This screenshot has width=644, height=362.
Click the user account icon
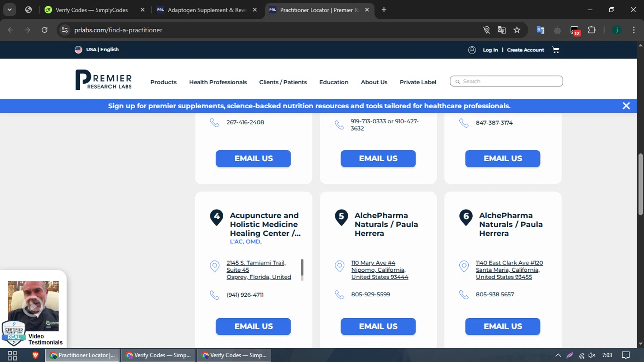click(472, 50)
